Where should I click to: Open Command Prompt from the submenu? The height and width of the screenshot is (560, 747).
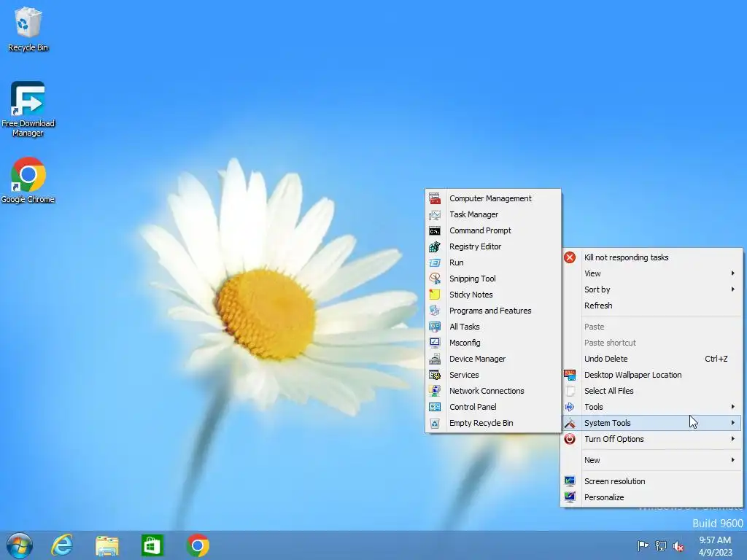(493, 230)
